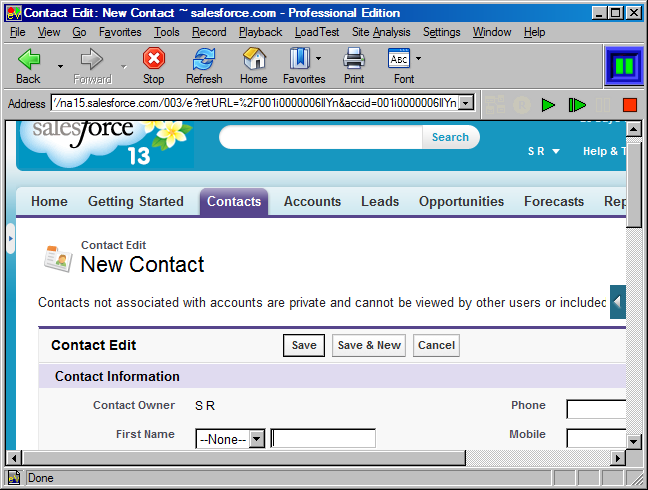The image size is (648, 490).
Task: Click the First Name text field
Action: click(323, 438)
